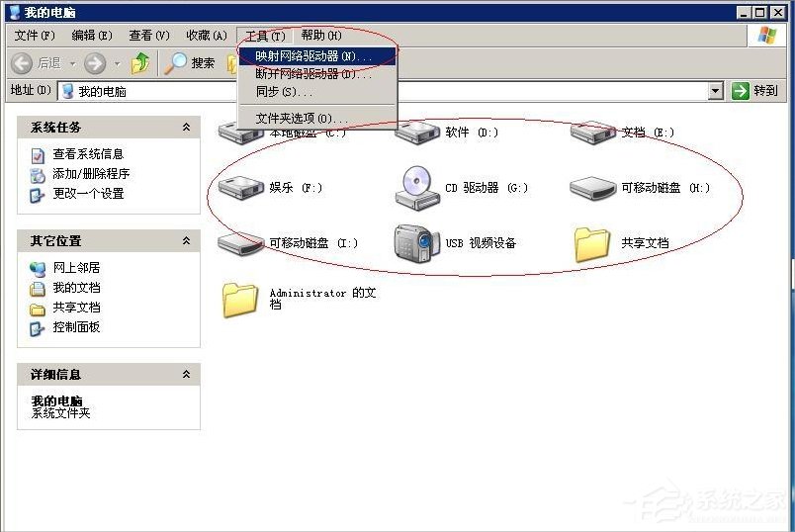Select the USB 视频设备 camera icon

[x=416, y=243]
